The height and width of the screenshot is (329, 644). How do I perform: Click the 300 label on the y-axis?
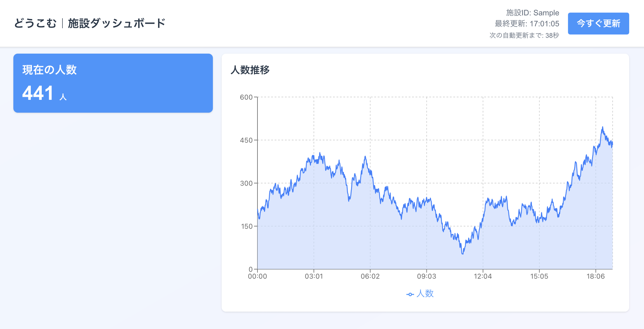[246, 183]
